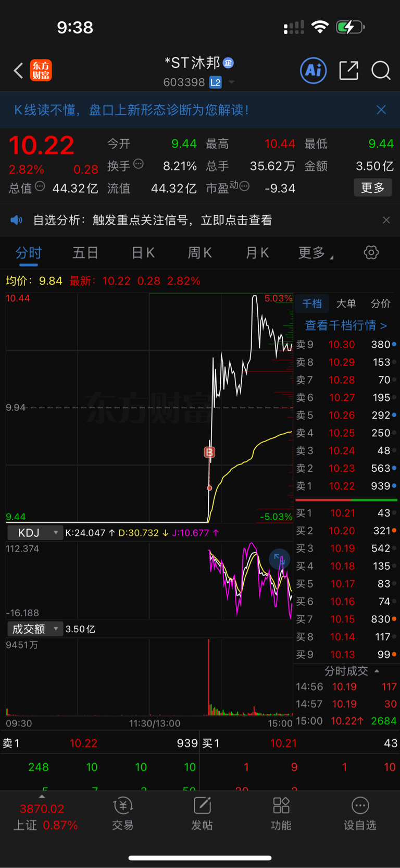
Task: Open the search magnifier icon
Action: coord(381,70)
